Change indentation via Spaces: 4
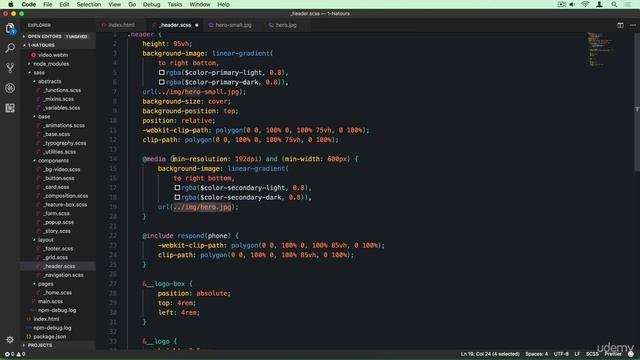Image resolution: width=640 pixels, height=360 pixels. pyautogui.click(x=536, y=354)
